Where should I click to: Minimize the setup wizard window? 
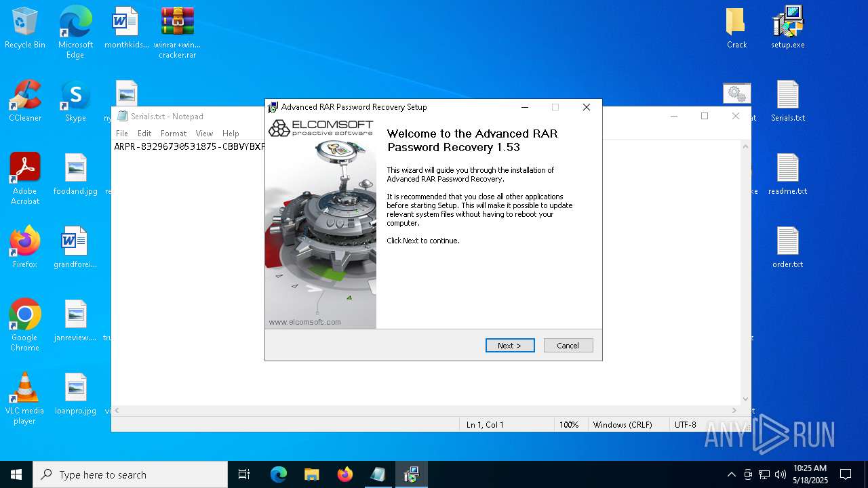point(525,107)
